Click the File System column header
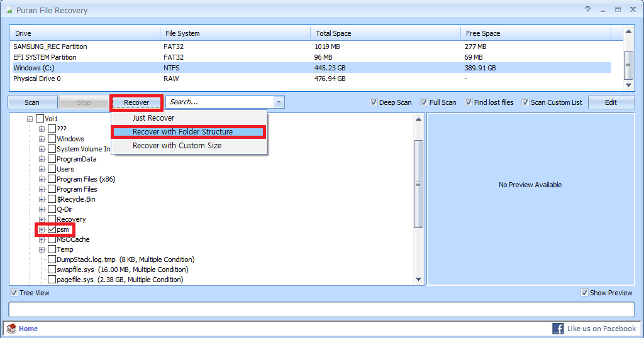Screen dimensions: 644x338 [x=235, y=33]
